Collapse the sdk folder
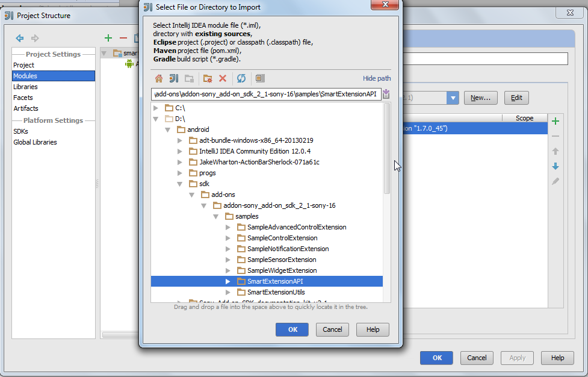 click(179, 184)
